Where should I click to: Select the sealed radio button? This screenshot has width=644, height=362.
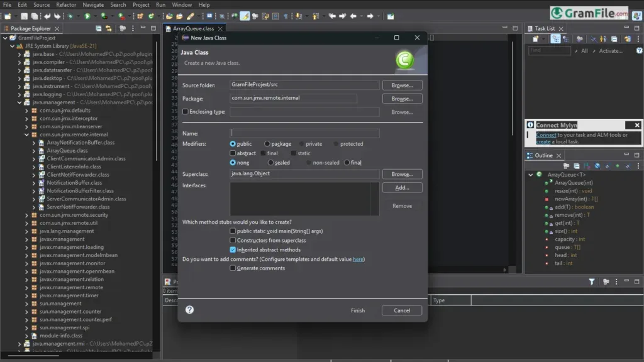tap(270, 163)
